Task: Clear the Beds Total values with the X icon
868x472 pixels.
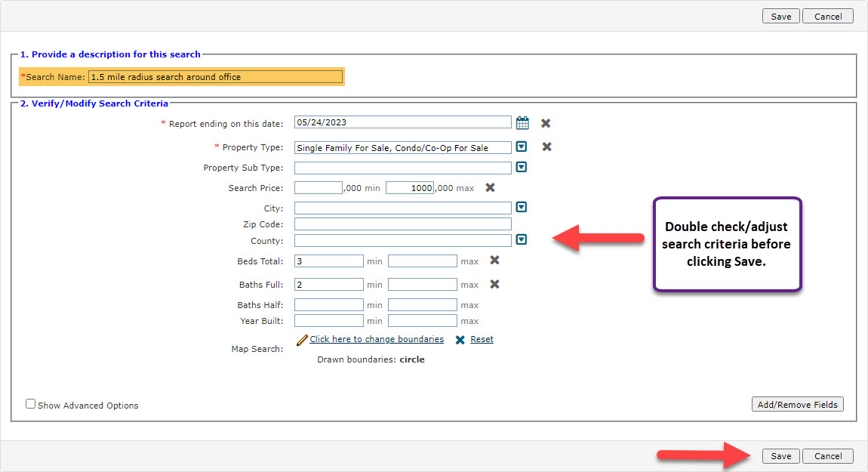Action: [495, 261]
